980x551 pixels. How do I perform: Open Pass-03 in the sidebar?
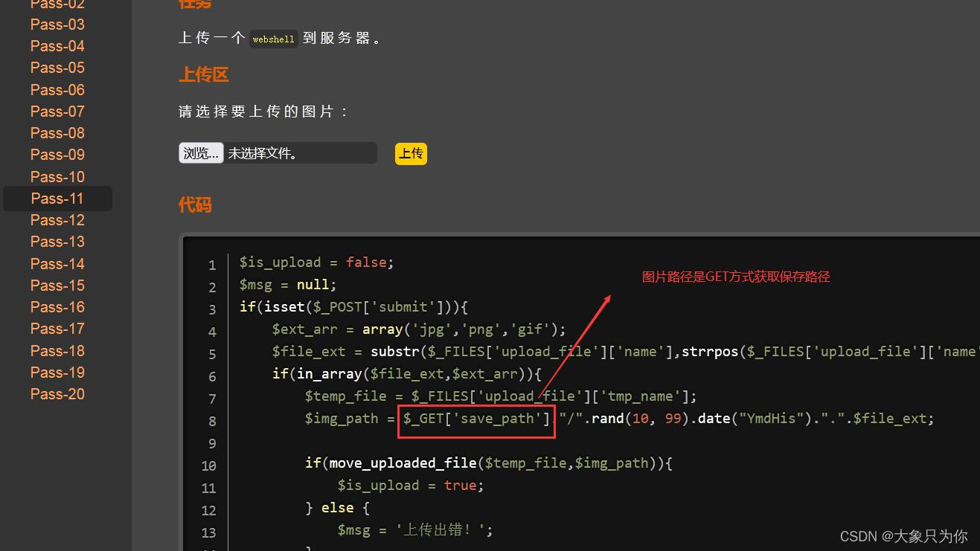[x=57, y=25]
